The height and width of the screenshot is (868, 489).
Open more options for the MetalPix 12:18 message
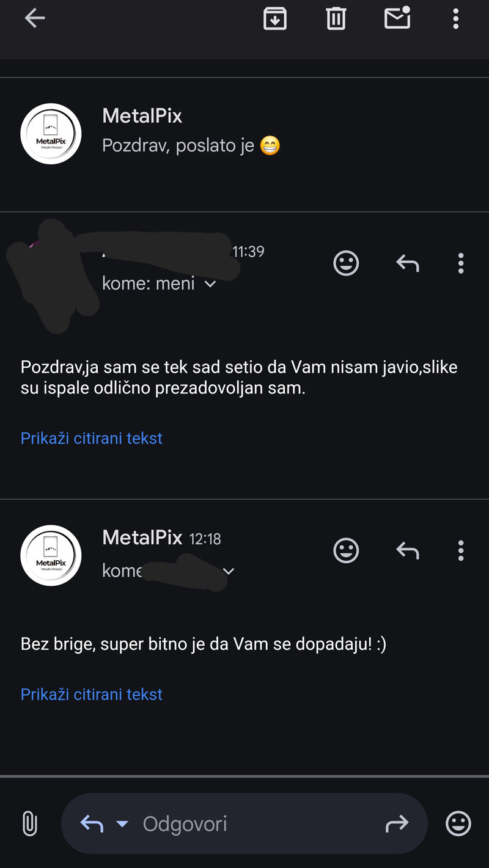pos(461,551)
